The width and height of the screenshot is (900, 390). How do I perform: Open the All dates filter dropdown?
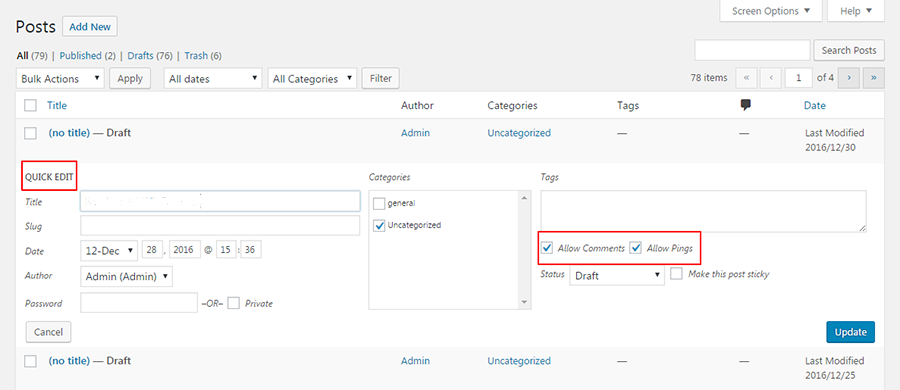click(213, 79)
